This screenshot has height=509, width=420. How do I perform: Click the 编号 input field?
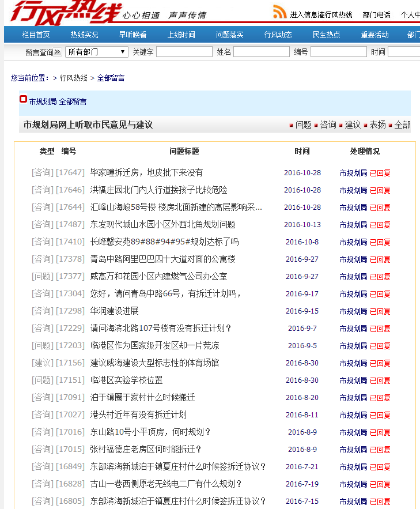click(x=338, y=52)
